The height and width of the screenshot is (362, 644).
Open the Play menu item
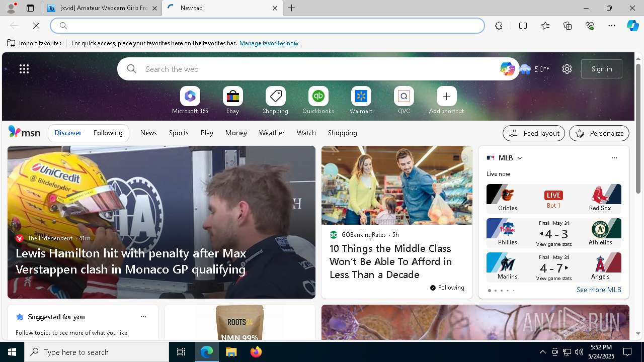207,133
